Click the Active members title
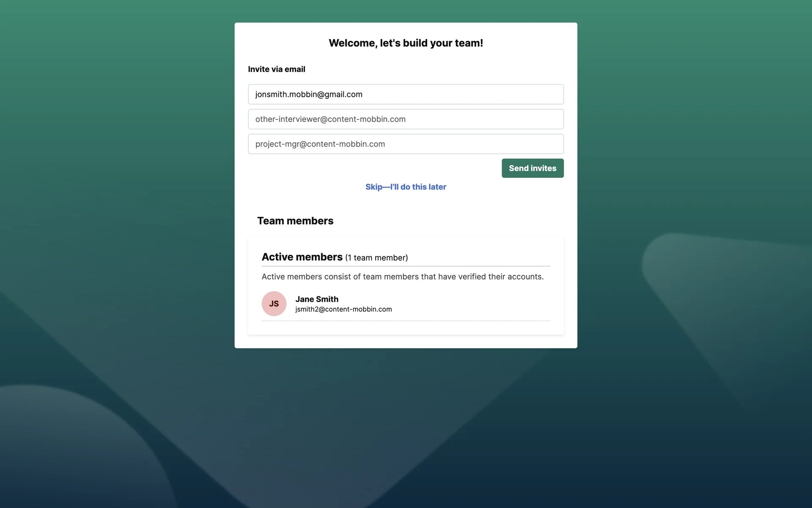The image size is (812, 508). pos(302,257)
